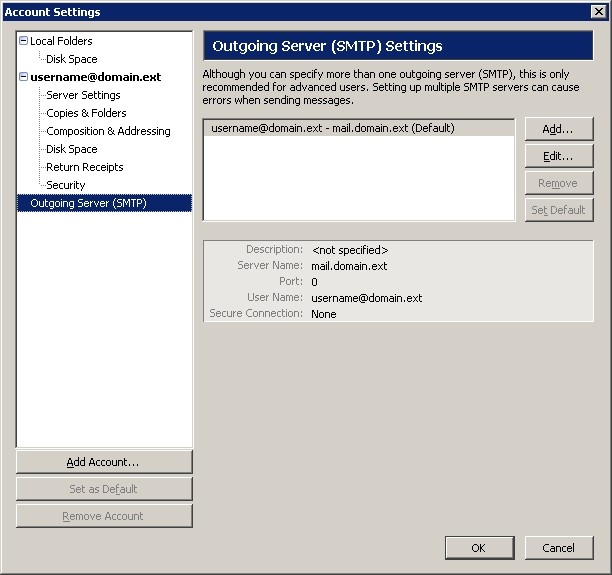The image size is (612, 575).
Task: Open Return Receipts settings
Action: coord(85,167)
